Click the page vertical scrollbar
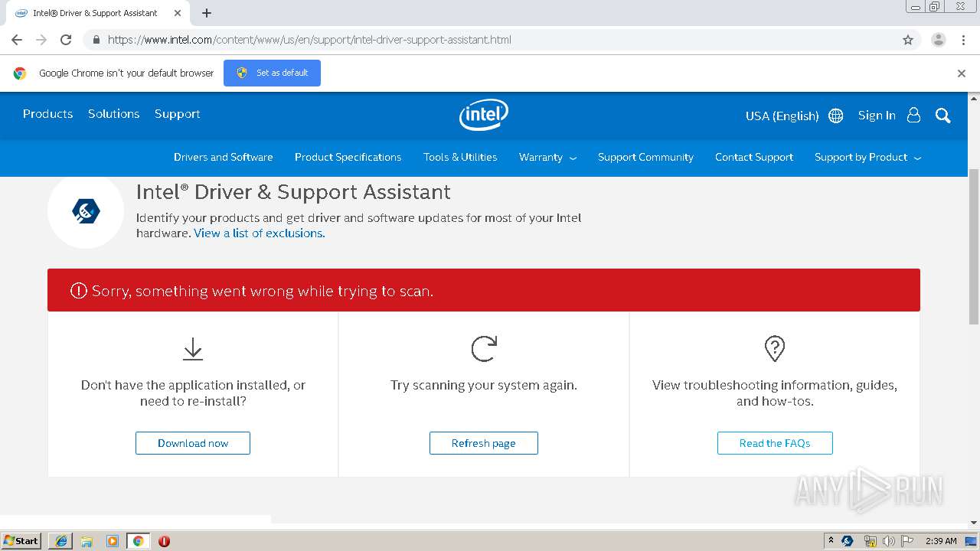Screen dimensions: 980x551 (974, 246)
